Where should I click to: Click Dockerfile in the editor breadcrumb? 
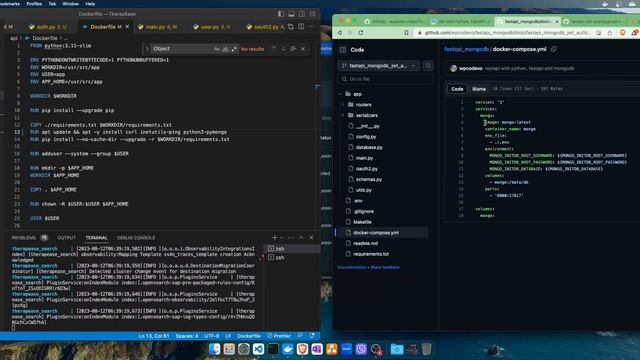pyautogui.click(x=45, y=38)
